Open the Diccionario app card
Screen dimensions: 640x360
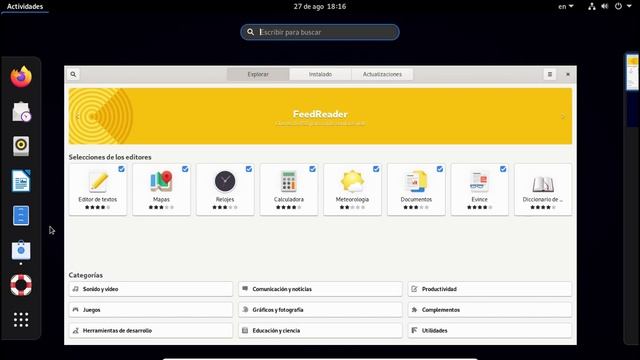pos(543,189)
